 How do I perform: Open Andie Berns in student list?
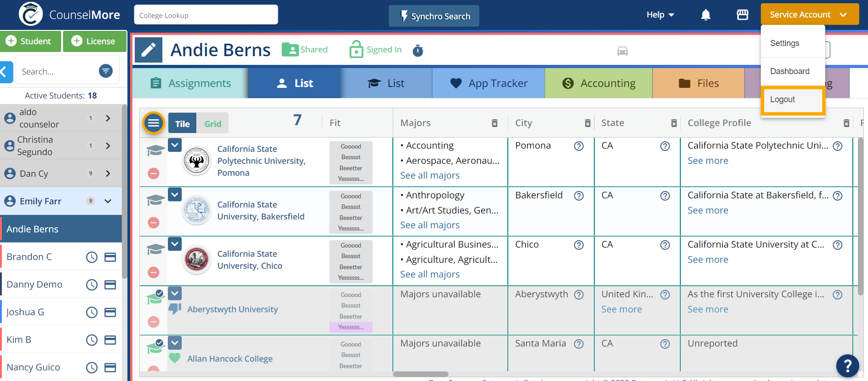click(x=61, y=229)
